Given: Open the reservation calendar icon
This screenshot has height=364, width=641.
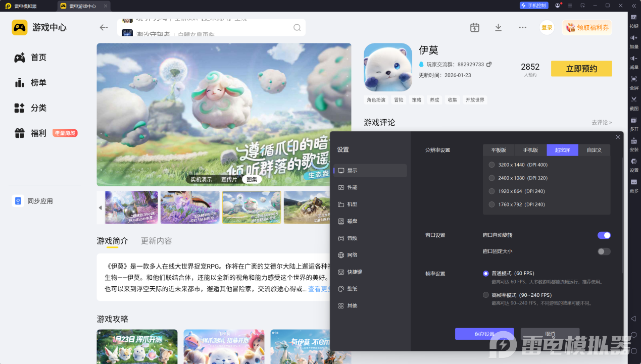Looking at the screenshot, I should tap(474, 27).
